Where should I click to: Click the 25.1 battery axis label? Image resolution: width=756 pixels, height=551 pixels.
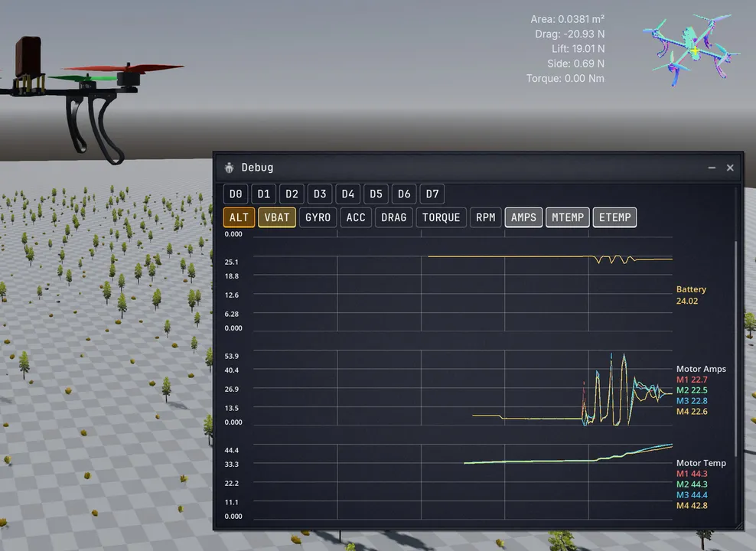[x=231, y=262]
